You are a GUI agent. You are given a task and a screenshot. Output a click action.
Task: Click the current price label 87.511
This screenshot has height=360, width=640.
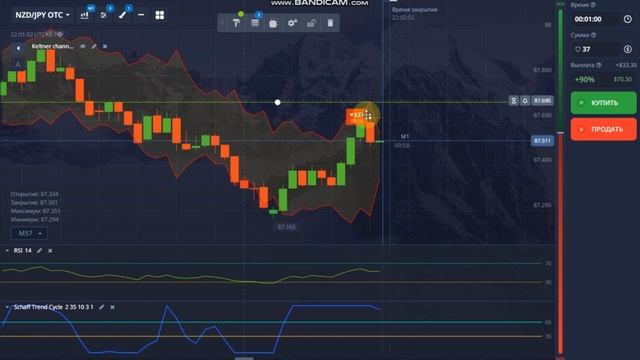(542, 141)
